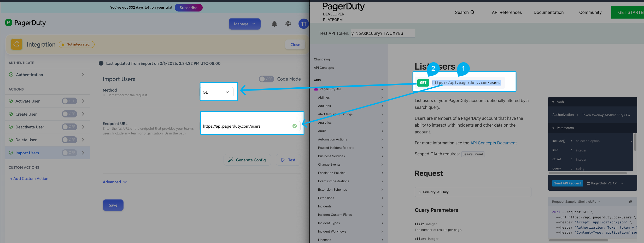Click the info icon beside Last updated

pos(101,63)
